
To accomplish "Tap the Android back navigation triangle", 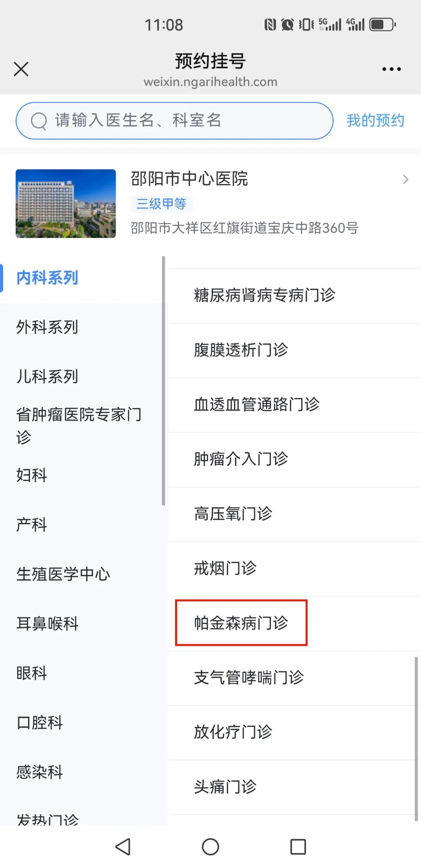I will coord(123,847).
